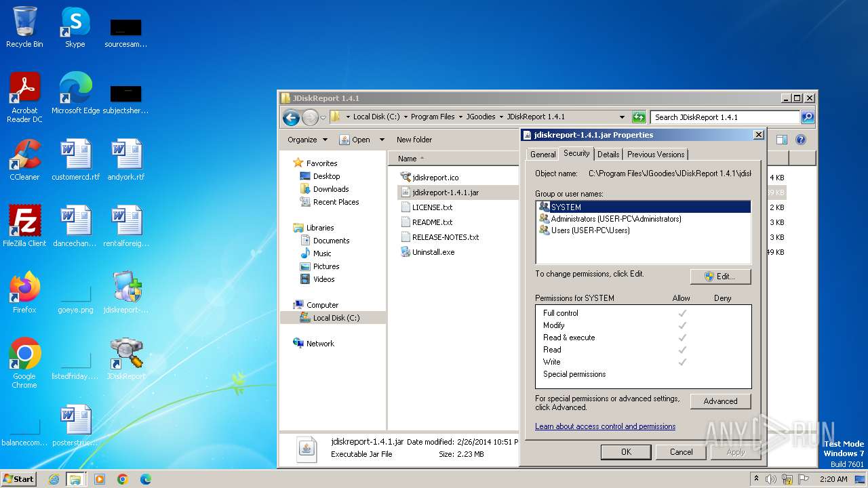
Task: Open customercd.rtf document icon
Action: click(75, 159)
